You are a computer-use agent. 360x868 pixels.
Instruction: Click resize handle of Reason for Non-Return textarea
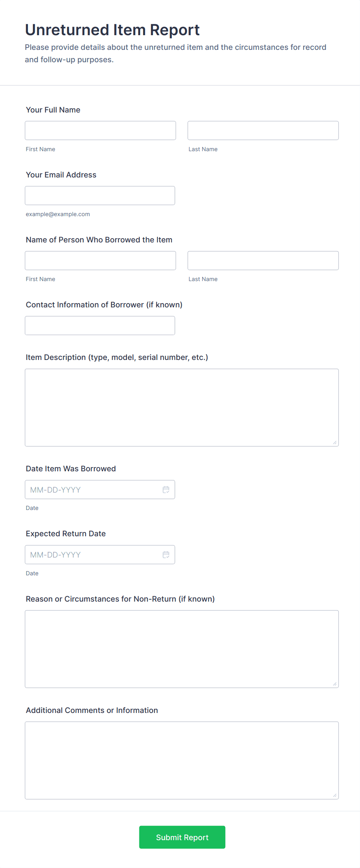(335, 684)
